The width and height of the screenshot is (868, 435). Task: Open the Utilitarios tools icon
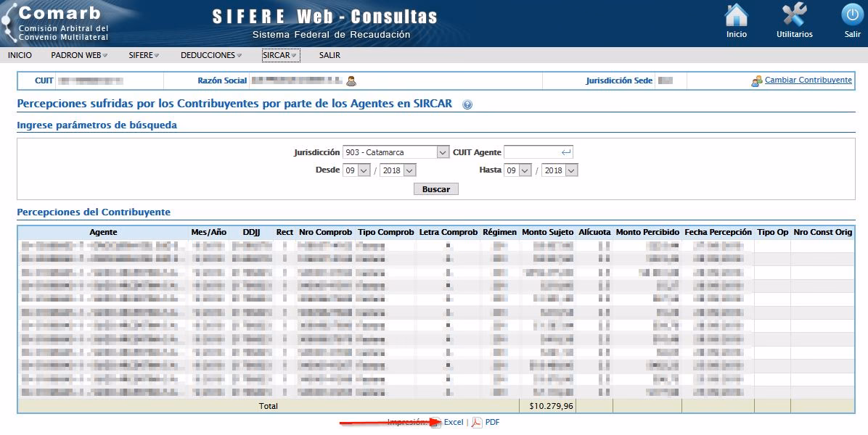(x=794, y=16)
